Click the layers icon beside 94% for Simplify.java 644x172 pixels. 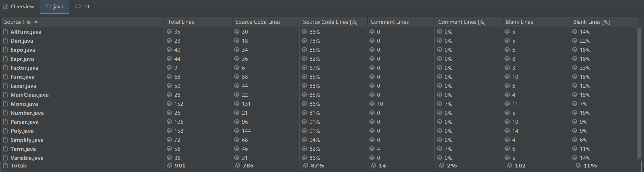point(304,140)
